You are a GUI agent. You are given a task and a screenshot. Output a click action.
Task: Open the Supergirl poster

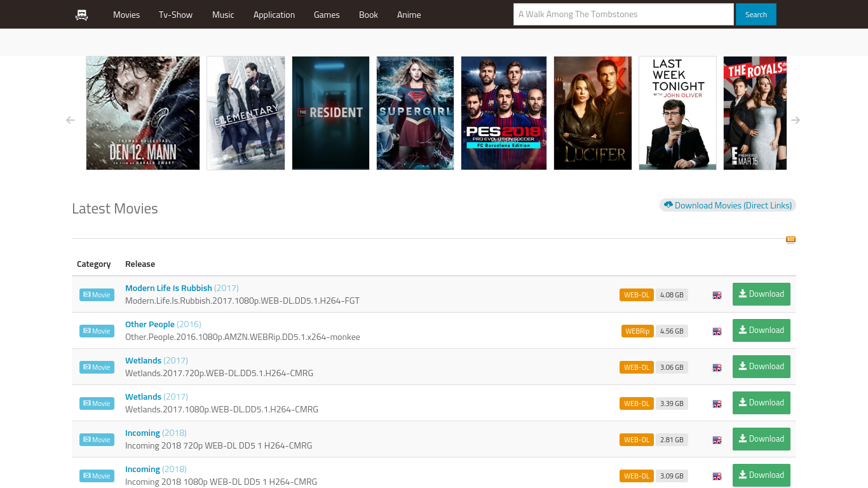tap(415, 113)
